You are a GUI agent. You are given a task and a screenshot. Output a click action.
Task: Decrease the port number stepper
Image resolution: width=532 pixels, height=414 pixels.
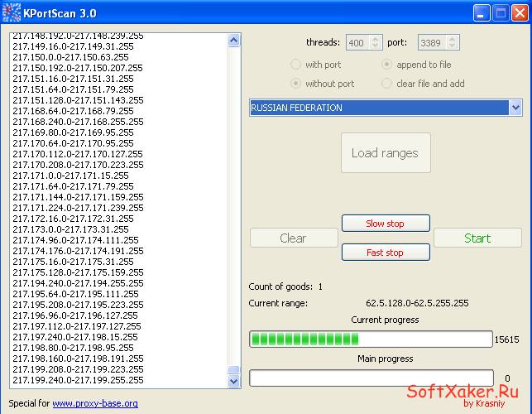pyautogui.click(x=452, y=46)
